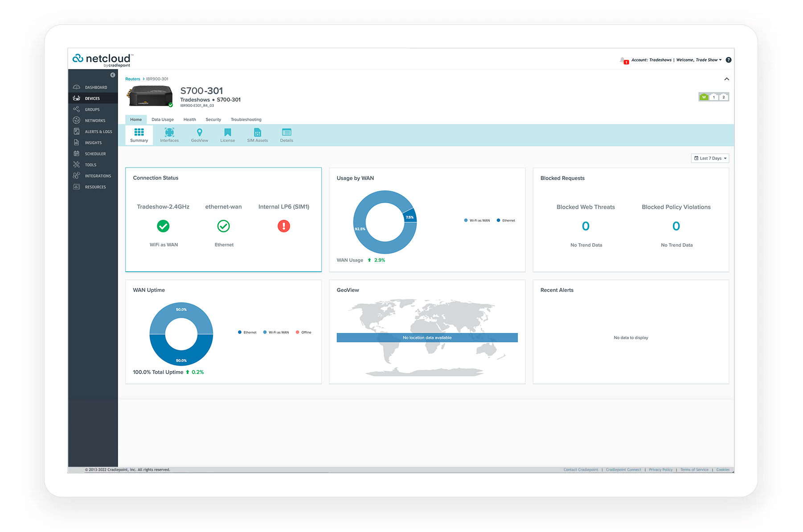Click the notification bell icon
Screen dimensions: 803x532
[x=623, y=60]
